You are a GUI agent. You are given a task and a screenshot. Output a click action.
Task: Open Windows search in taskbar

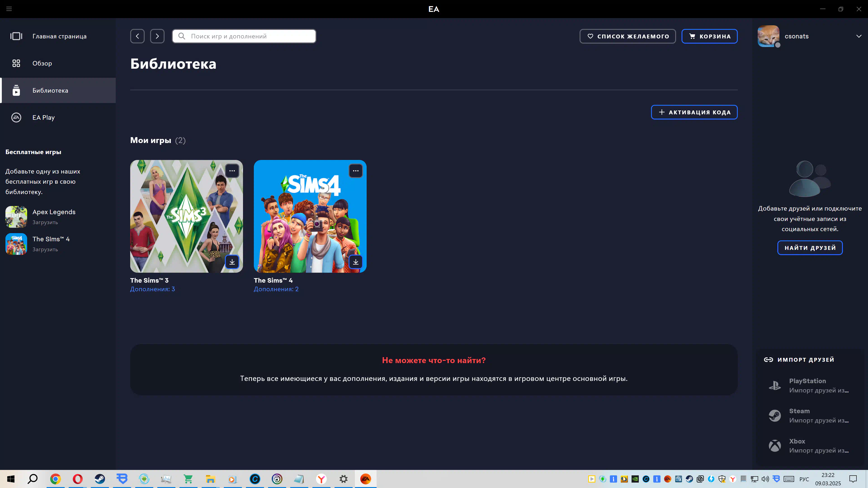click(33, 479)
